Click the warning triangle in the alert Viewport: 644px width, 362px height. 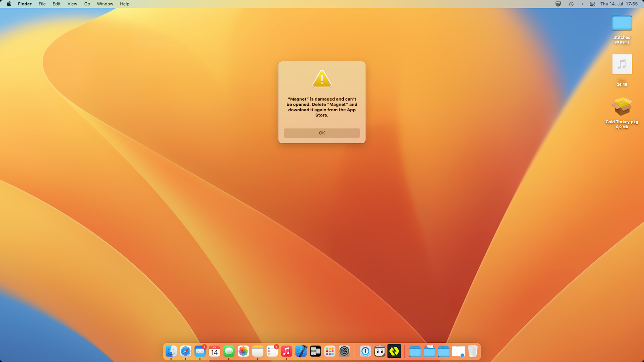coord(322,79)
